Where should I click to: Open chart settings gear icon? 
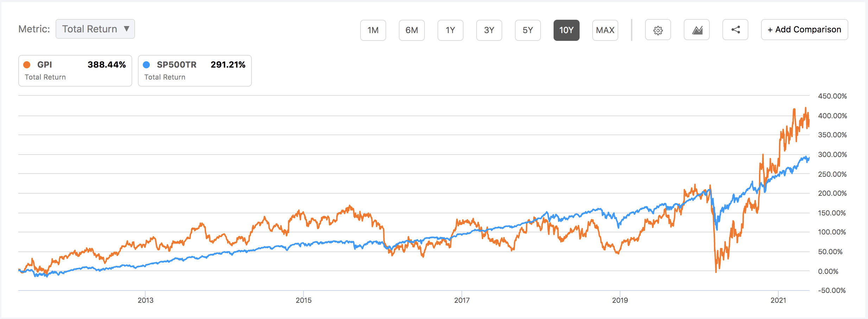click(x=658, y=30)
